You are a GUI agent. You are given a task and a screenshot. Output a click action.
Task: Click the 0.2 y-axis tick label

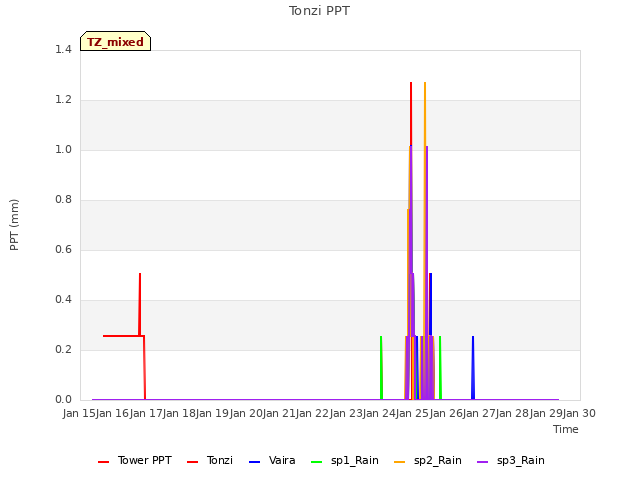[x=63, y=349]
